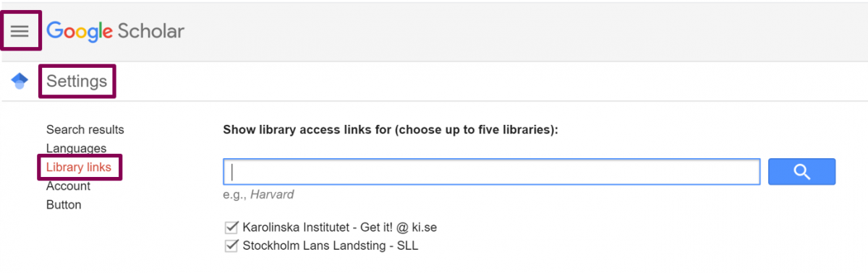868x273 pixels.
Task: Open the Button settings section
Action: (64, 205)
